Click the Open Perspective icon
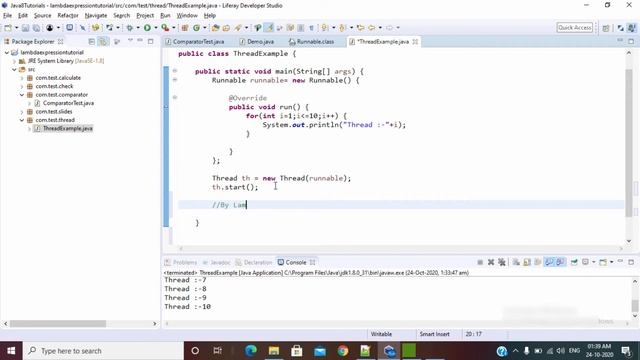 point(606,28)
